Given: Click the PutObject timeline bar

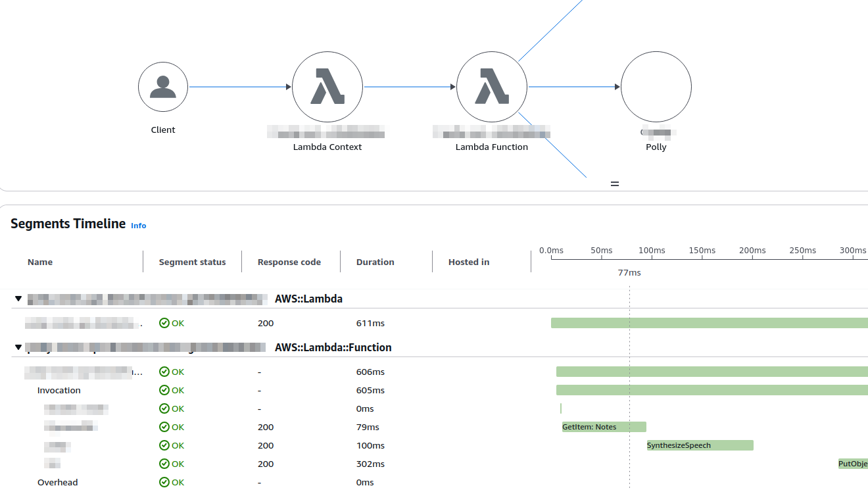Looking at the screenshot, I should click(x=853, y=464).
